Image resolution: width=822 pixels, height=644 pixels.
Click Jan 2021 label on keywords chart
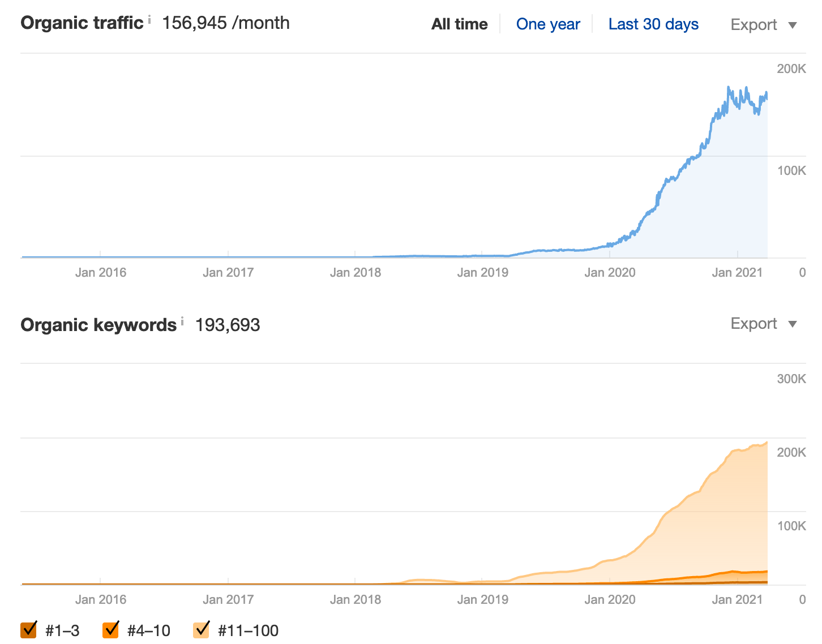[737, 600]
